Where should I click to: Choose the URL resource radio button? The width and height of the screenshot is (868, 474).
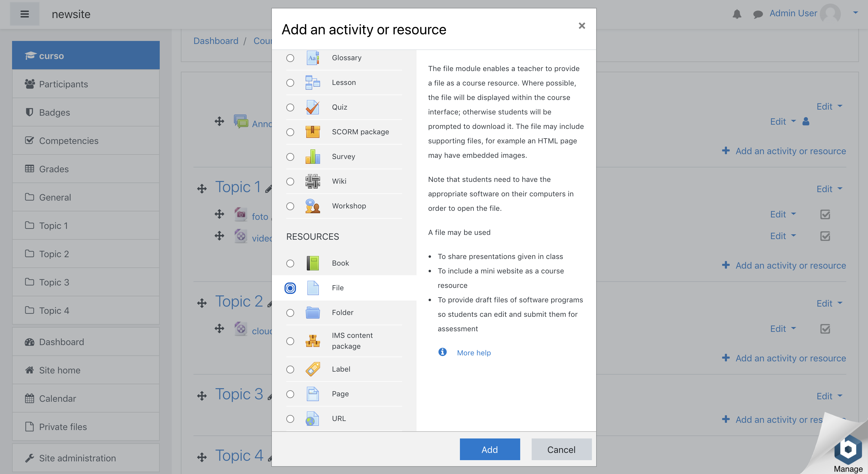tap(290, 419)
